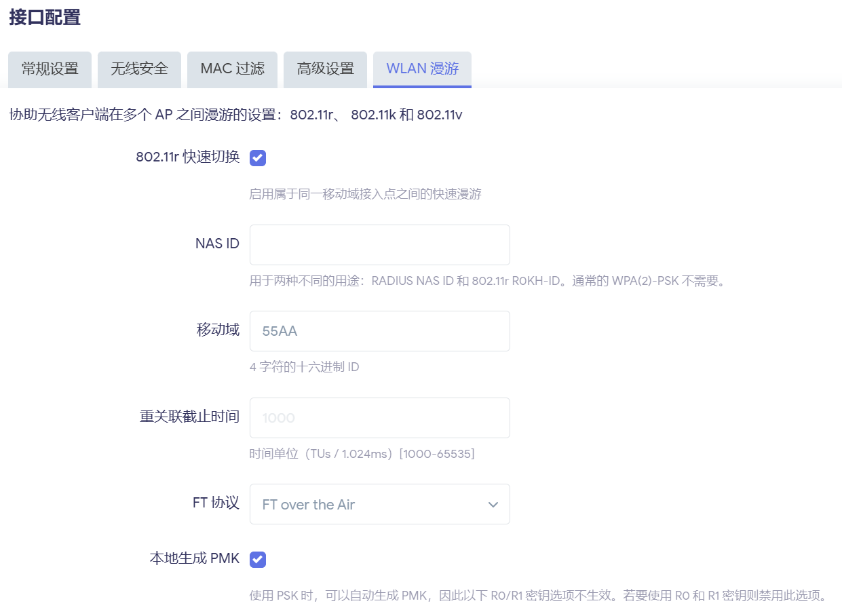
Task: Click the 802.11r 快速切换 label
Action: tap(187, 157)
